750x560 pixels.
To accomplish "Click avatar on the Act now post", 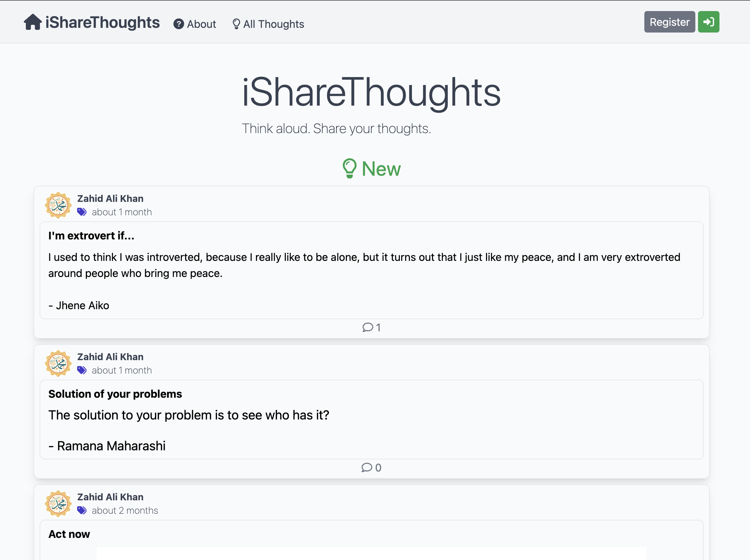I will (x=58, y=504).
